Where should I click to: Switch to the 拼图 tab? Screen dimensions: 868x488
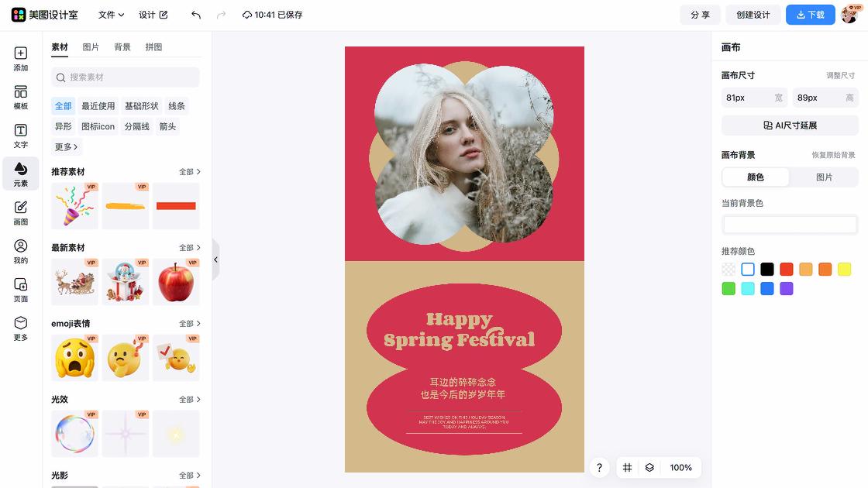click(x=153, y=47)
